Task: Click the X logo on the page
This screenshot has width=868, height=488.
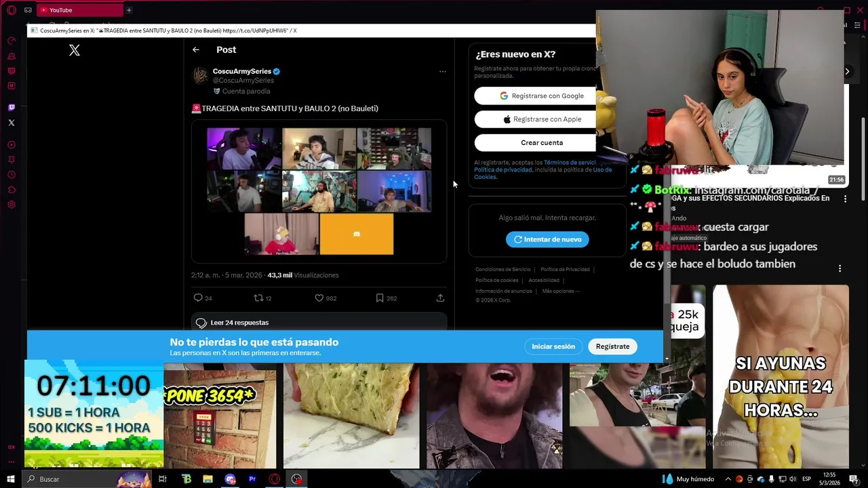Action: 75,50
